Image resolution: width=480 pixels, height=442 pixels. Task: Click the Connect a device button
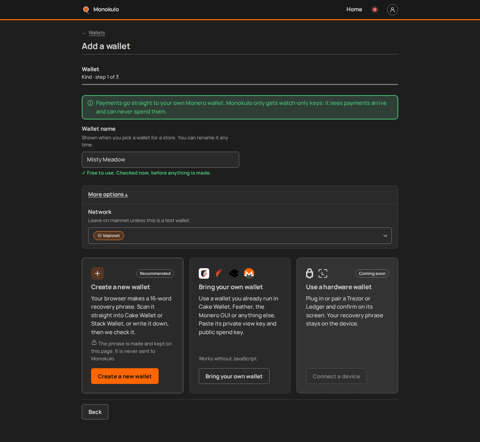[x=336, y=376]
